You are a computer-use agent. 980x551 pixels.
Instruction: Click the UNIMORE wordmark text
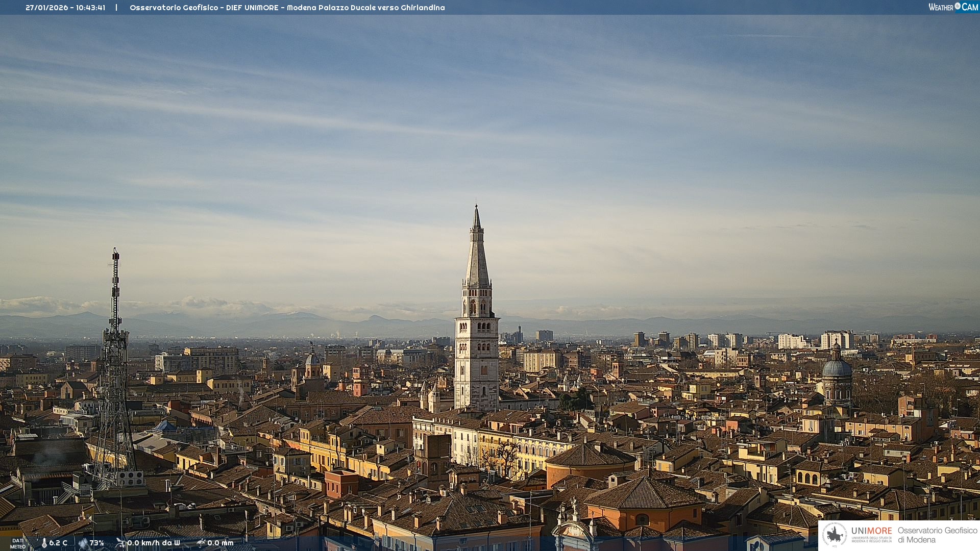871,531
